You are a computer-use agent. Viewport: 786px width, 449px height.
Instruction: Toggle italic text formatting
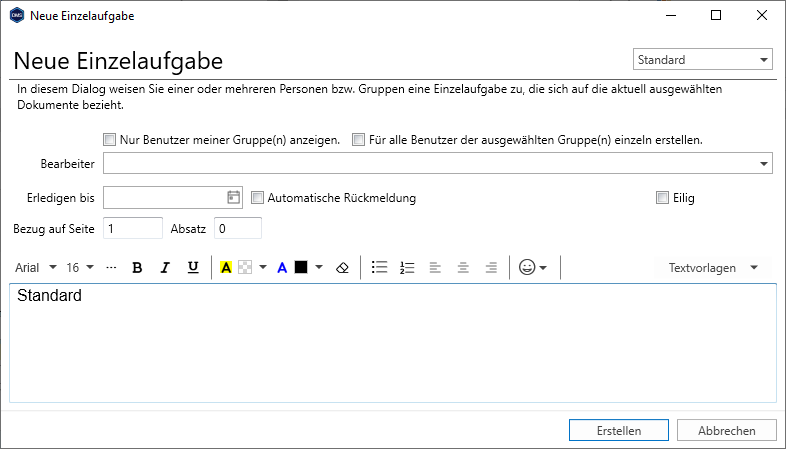(x=165, y=267)
